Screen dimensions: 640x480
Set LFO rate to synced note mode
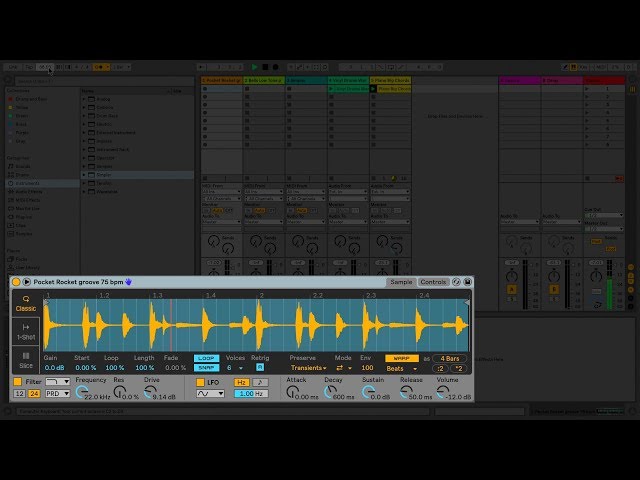[x=260, y=382]
